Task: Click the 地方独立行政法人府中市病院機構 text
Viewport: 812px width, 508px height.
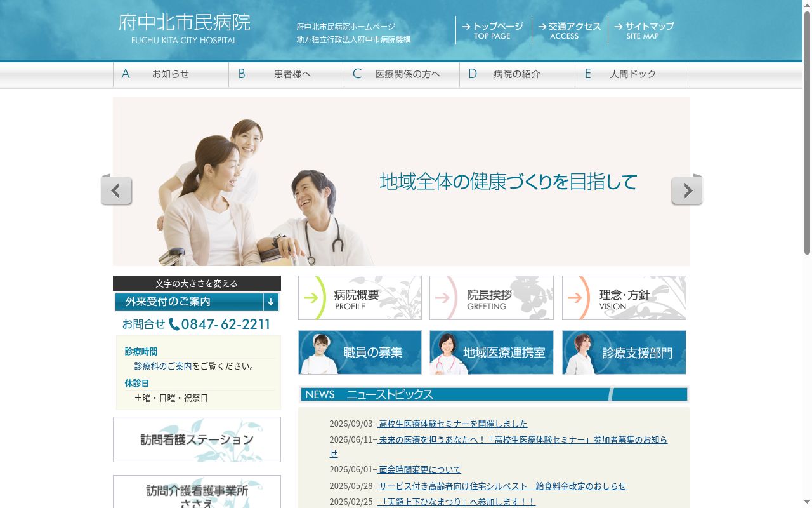Action: tap(353, 39)
